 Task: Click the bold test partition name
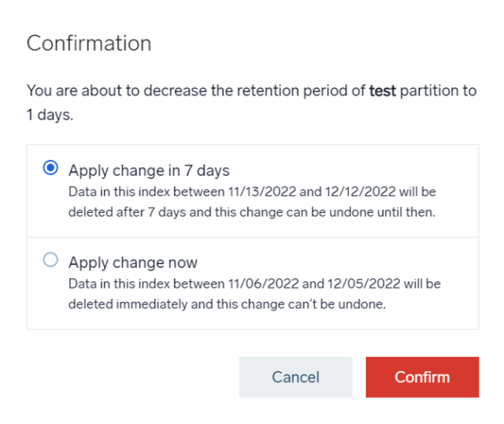point(382,91)
